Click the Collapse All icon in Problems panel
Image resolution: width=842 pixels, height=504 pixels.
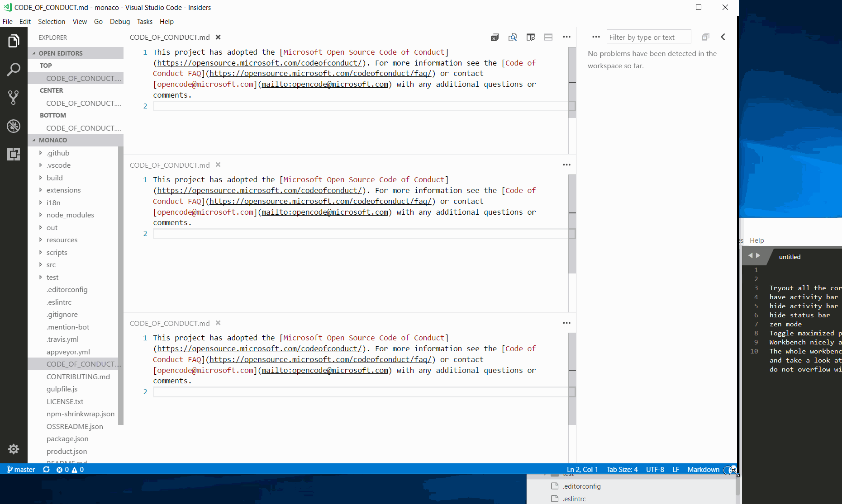(705, 37)
